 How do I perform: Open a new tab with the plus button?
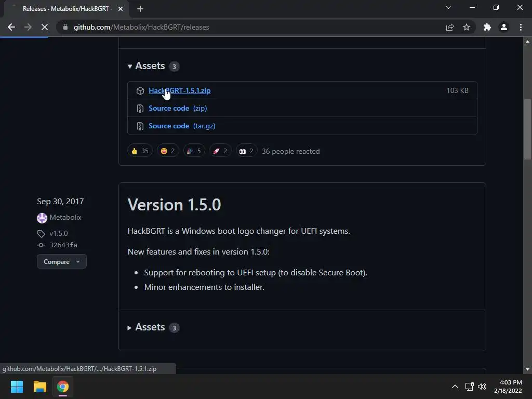(140, 9)
